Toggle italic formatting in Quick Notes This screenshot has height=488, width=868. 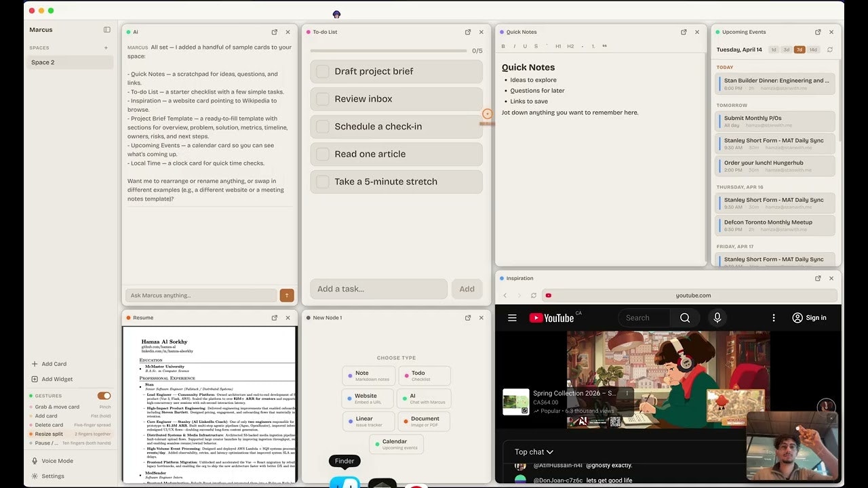pyautogui.click(x=515, y=46)
